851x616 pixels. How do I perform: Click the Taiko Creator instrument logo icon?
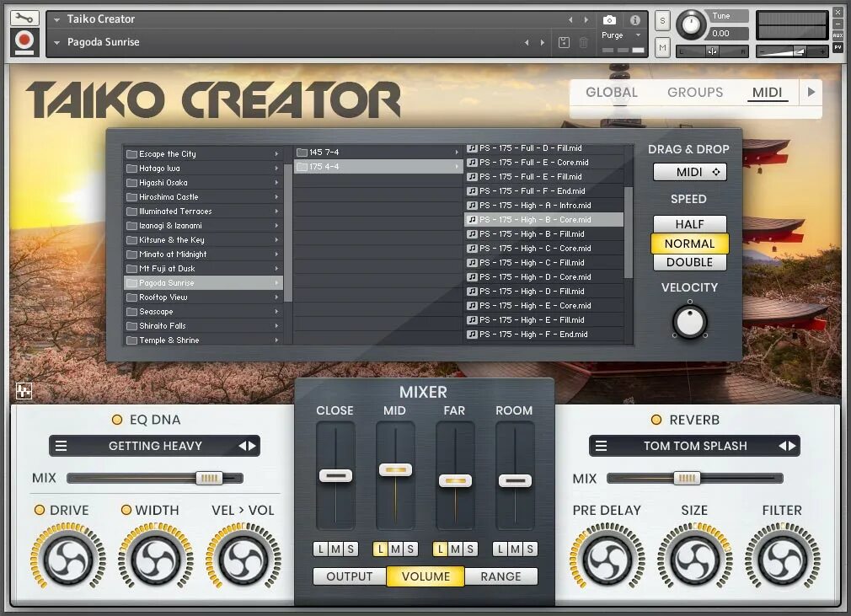pos(24,42)
